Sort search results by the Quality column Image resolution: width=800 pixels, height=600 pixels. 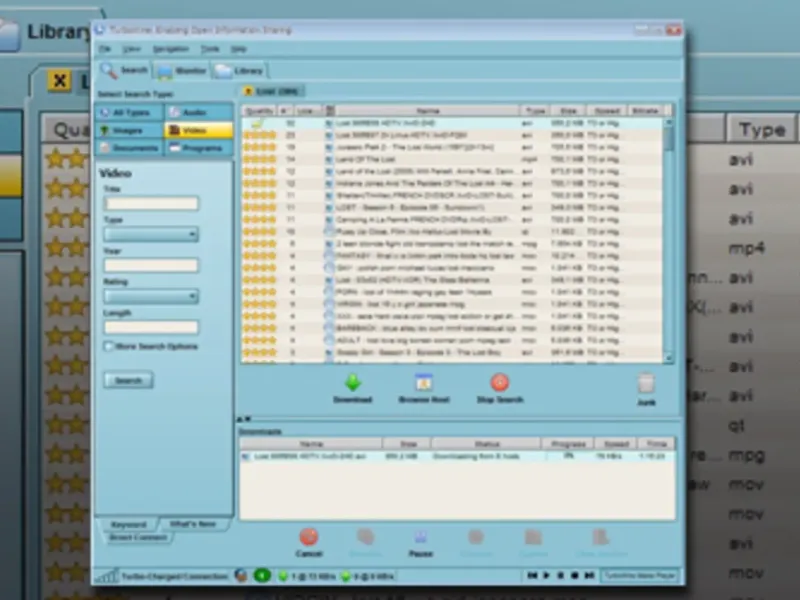point(259,111)
